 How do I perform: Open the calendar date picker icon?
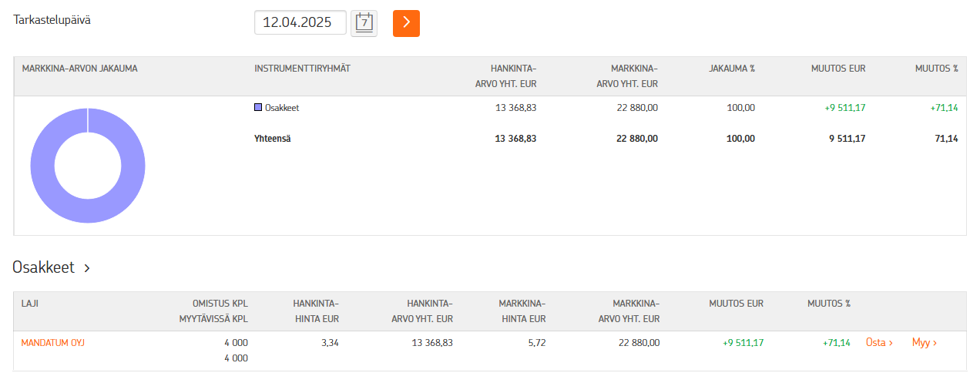pos(364,23)
